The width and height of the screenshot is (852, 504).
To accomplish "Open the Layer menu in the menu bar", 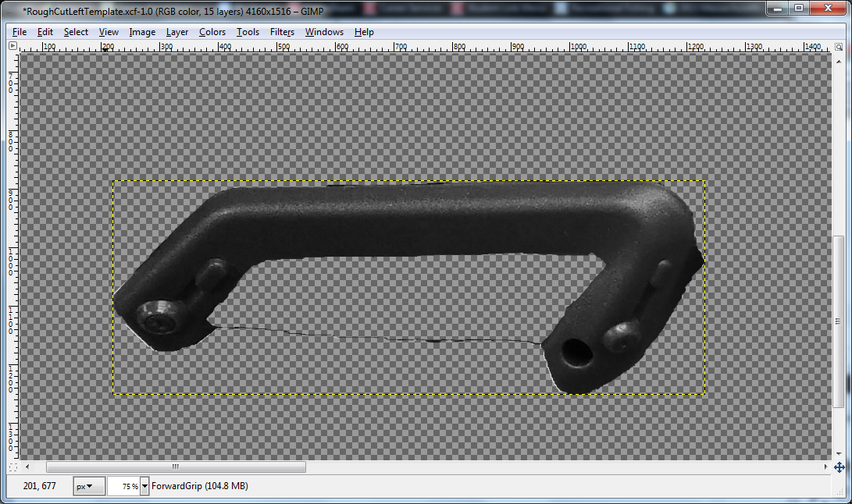I will [x=176, y=32].
